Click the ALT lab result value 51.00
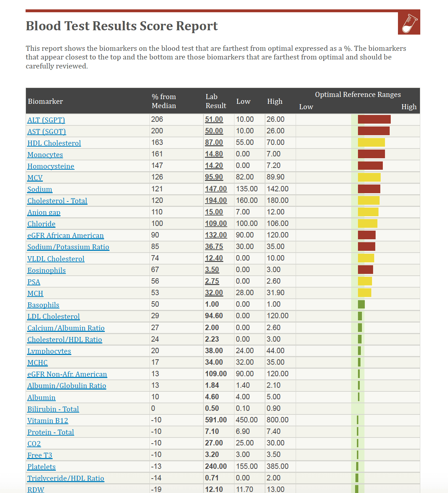448x493 pixels. tap(214, 119)
